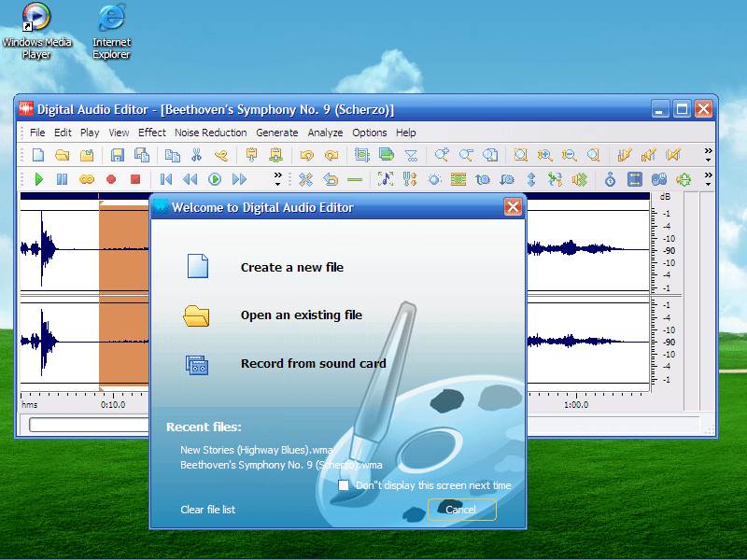Click the Undo arrow icon
The width and height of the screenshot is (747, 560).
pos(307,155)
